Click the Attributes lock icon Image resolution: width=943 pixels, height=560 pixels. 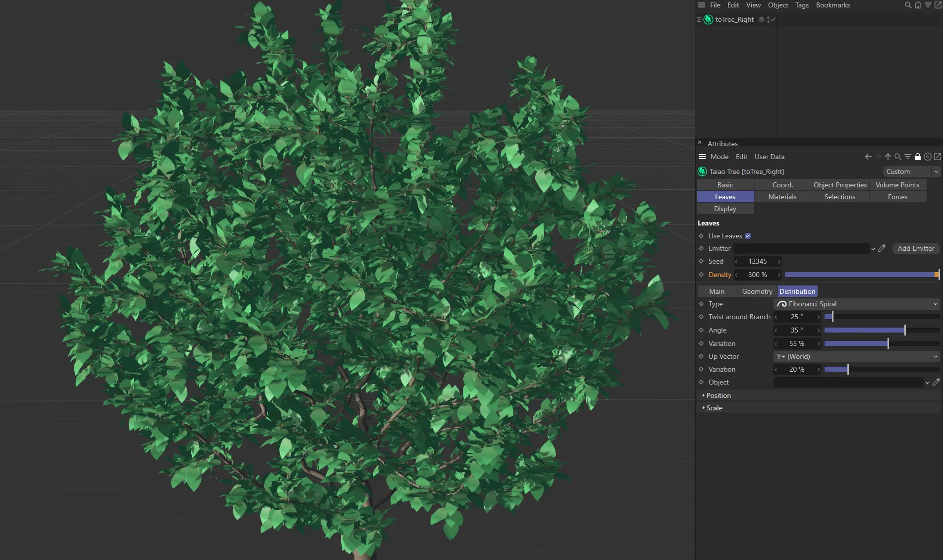(917, 157)
